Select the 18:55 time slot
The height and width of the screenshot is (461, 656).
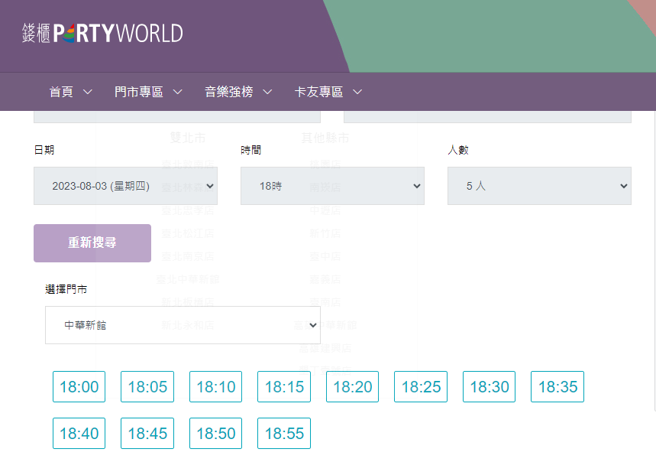[x=284, y=433]
